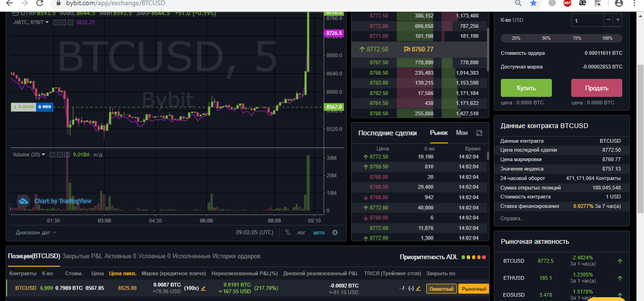Select ETHUSD in market activity
This screenshot has height=301, width=644.
[514, 278]
